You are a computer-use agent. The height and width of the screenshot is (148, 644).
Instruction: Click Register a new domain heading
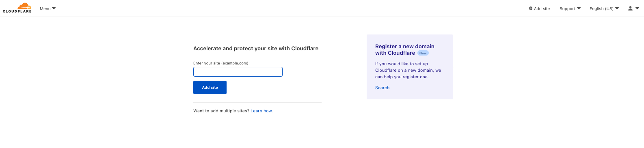coord(404,49)
